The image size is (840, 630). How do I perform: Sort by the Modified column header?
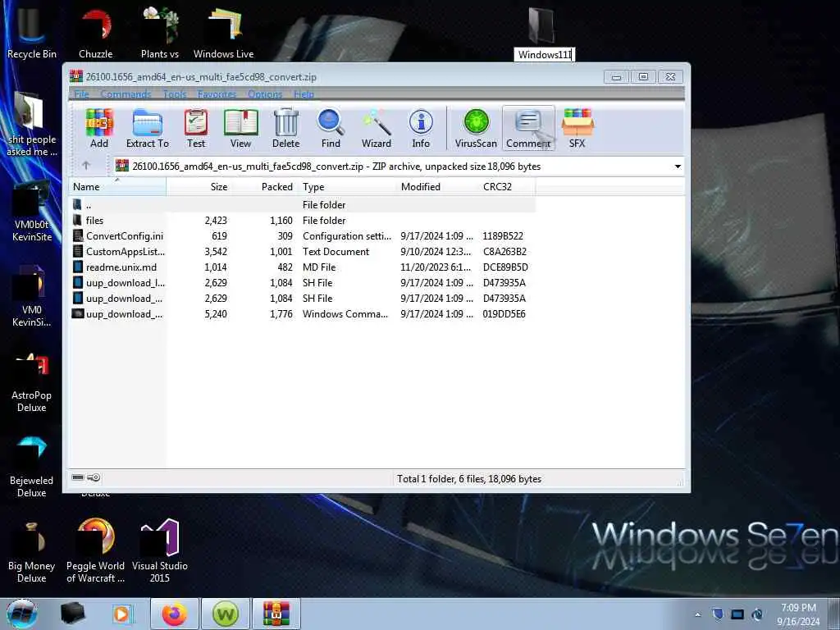(x=438, y=186)
